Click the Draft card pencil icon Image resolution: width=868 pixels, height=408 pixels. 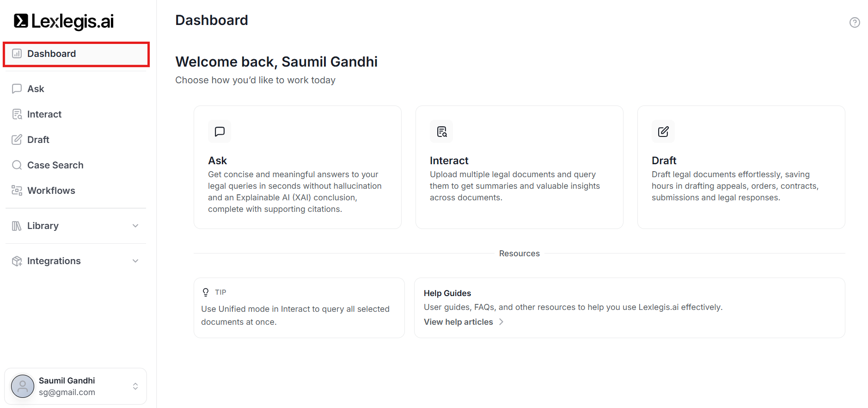coord(663,132)
